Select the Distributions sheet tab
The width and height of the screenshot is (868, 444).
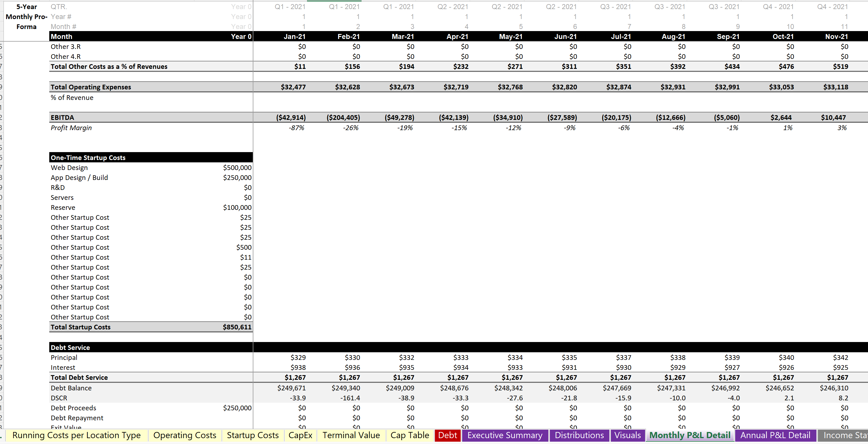tap(579, 435)
